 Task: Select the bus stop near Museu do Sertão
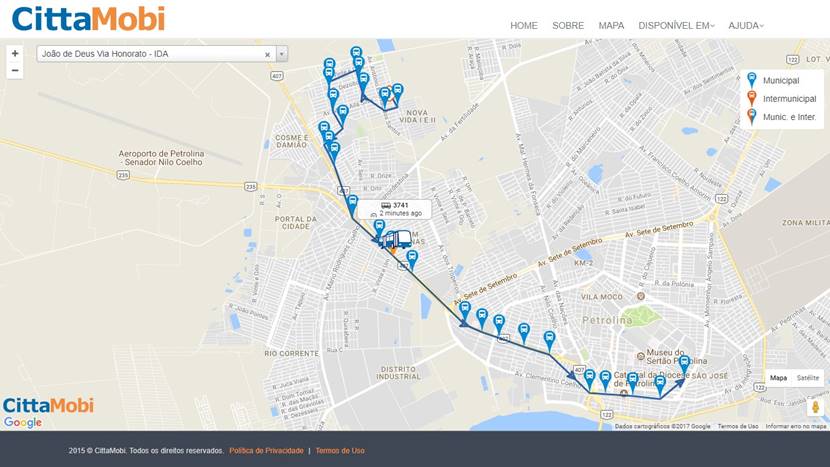(684, 365)
